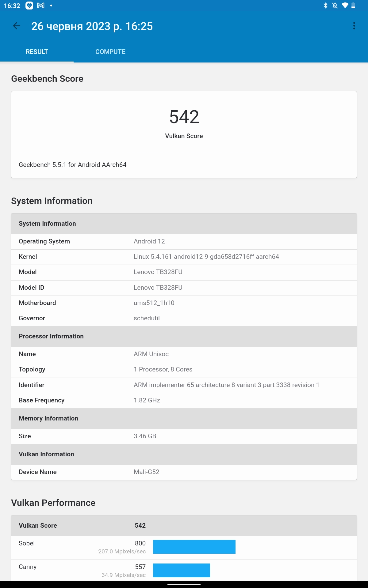
Task: Tap the Android 12 operating system value
Action: (149, 241)
